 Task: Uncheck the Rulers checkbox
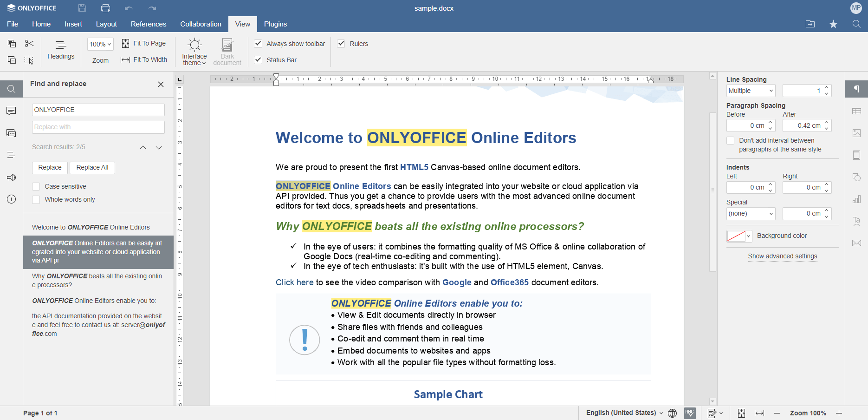pos(341,44)
